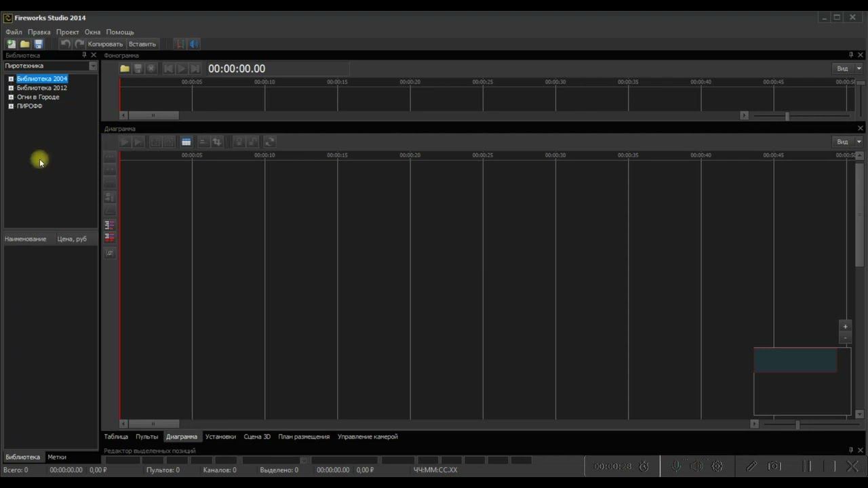Switch to the Метки tab

pos(57,457)
